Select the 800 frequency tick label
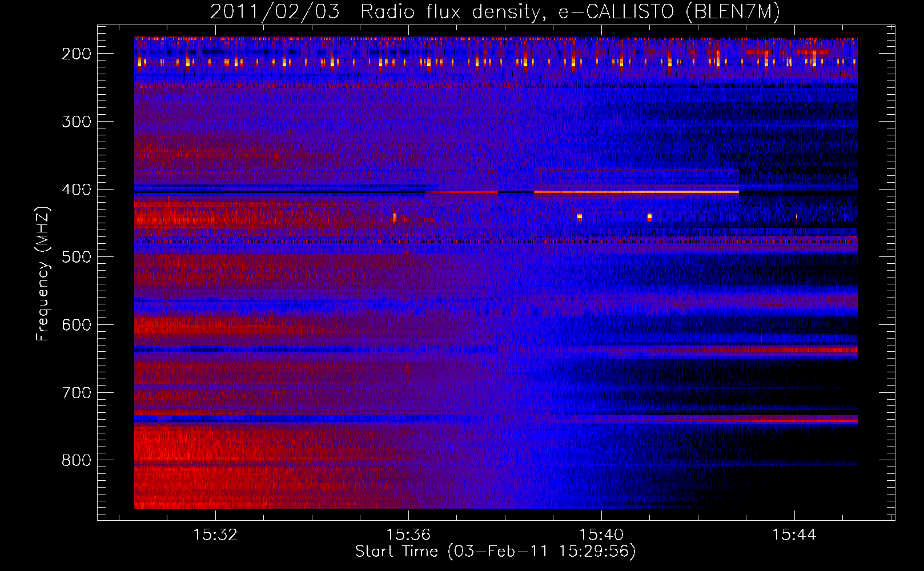The width and height of the screenshot is (924, 571). (x=77, y=460)
